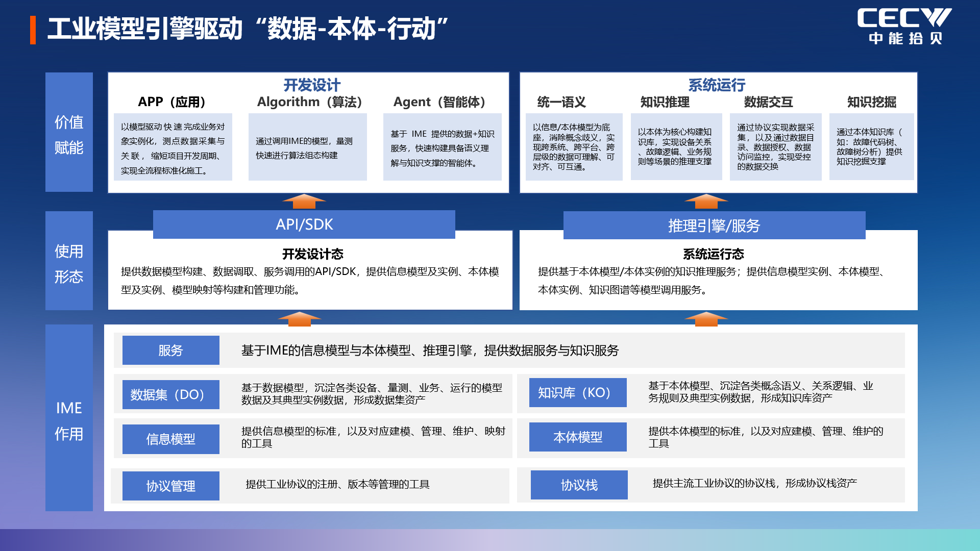Select the 价值赋能 side tab
Image resolution: width=980 pixels, height=551 pixels.
69,132
